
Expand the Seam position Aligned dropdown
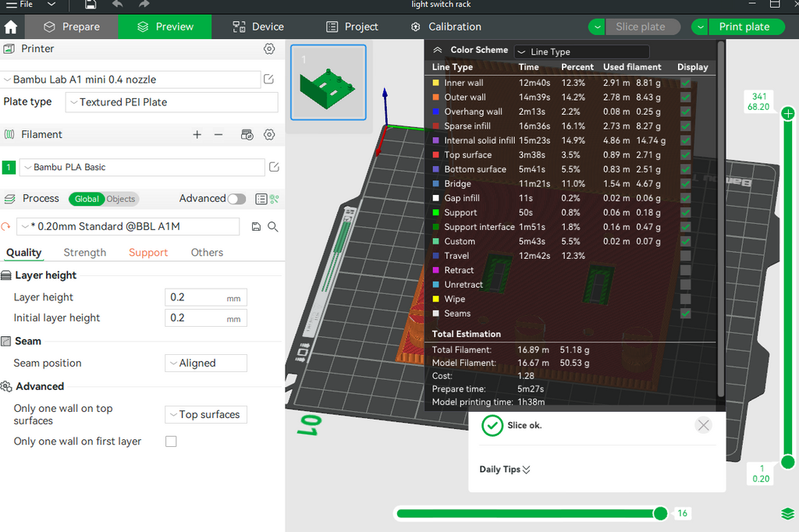click(206, 364)
